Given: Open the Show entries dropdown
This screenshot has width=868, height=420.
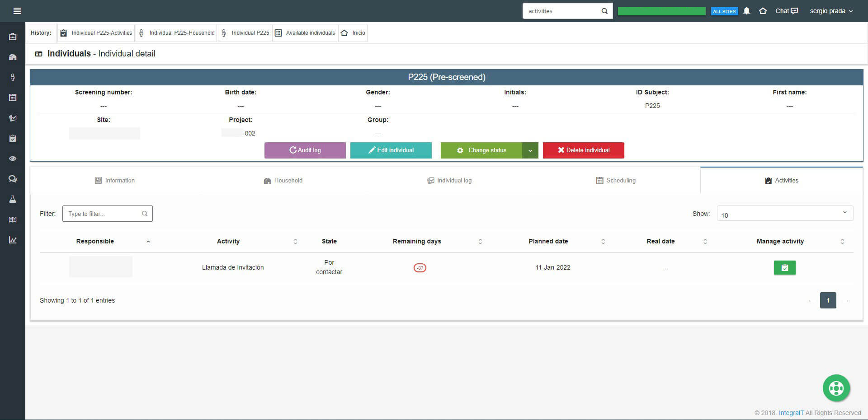Looking at the screenshot, I should click(x=784, y=214).
